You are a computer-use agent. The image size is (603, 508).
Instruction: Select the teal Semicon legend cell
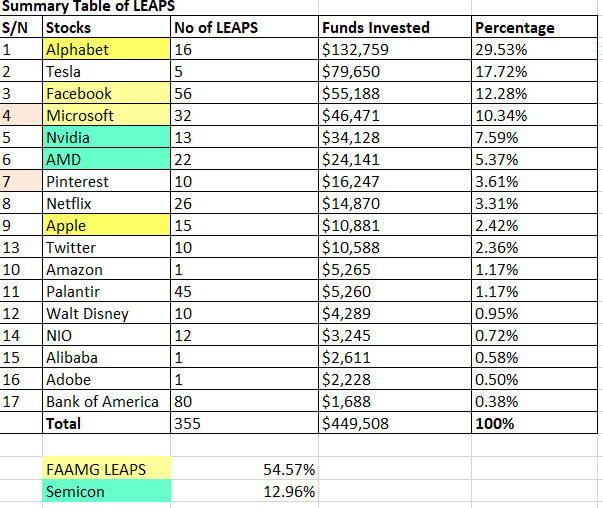coord(106,491)
